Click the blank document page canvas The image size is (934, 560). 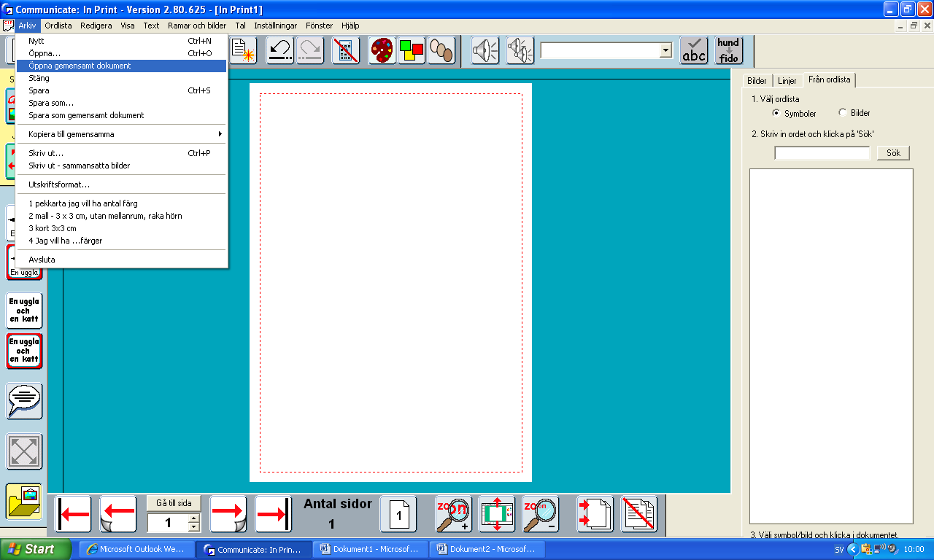pos(390,282)
